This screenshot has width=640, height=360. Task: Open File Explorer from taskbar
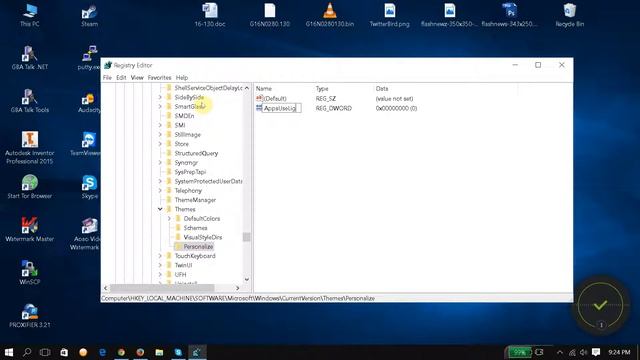159,352
